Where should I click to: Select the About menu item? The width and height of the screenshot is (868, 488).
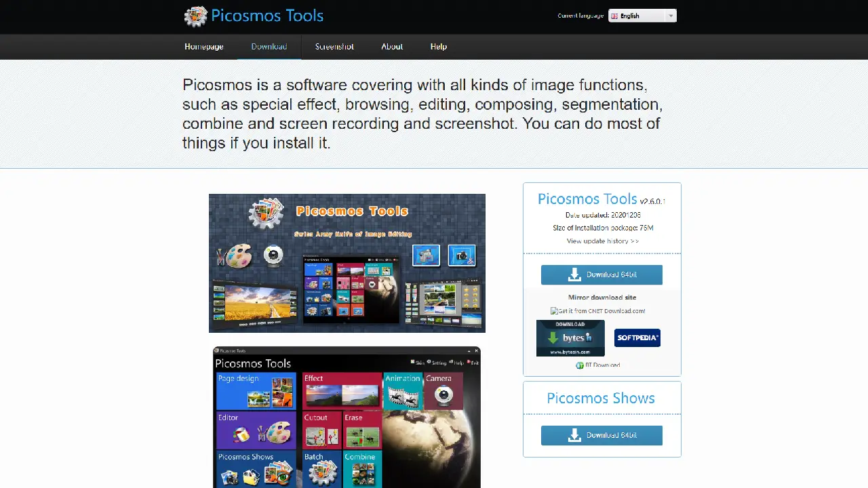point(392,47)
